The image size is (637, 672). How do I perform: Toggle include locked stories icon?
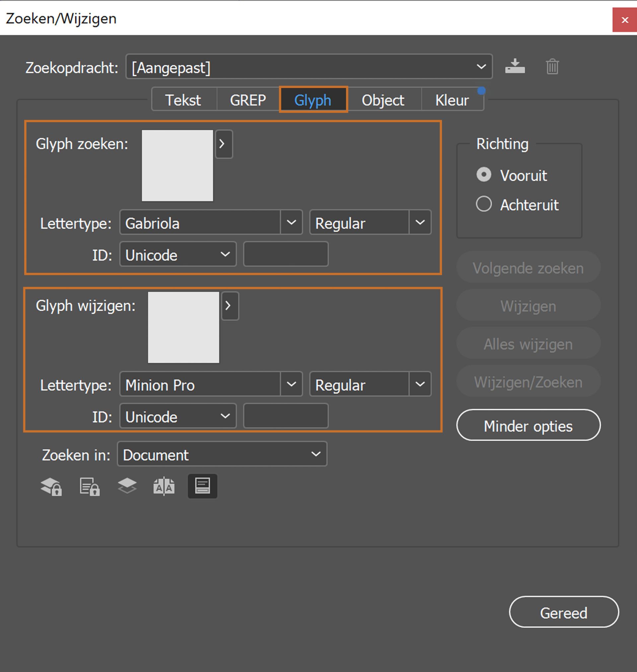tap(90, 486)
